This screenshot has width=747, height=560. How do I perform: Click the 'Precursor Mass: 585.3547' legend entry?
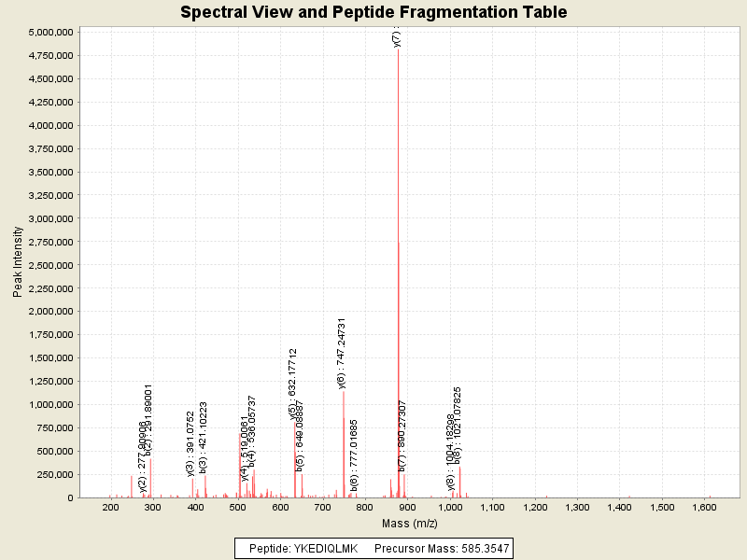click(x=440, y=549)
